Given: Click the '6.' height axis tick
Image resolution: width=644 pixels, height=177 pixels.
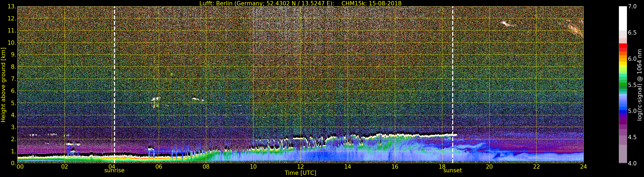Looking at the screenshot, I should (x=13, y=91).
